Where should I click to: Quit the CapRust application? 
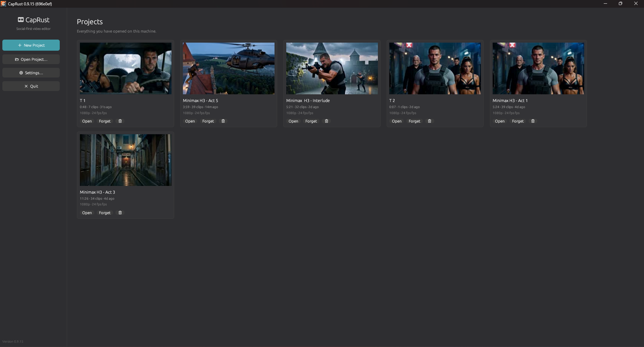(x=31, y=86)
